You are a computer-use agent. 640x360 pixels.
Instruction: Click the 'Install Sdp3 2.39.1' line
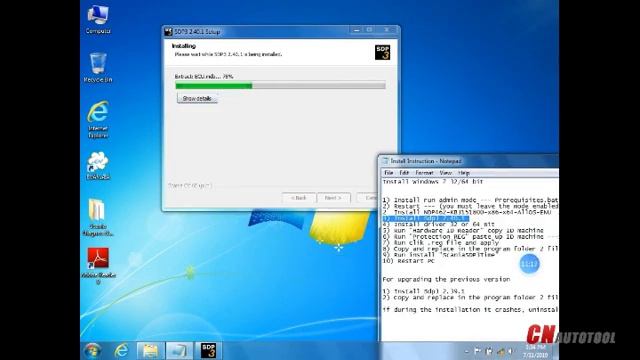tap(423, 291)
